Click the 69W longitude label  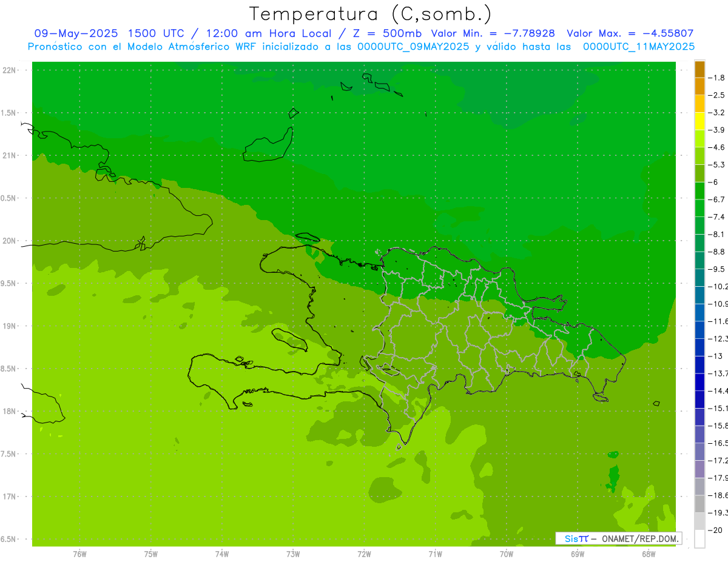[x=578, y=554]
